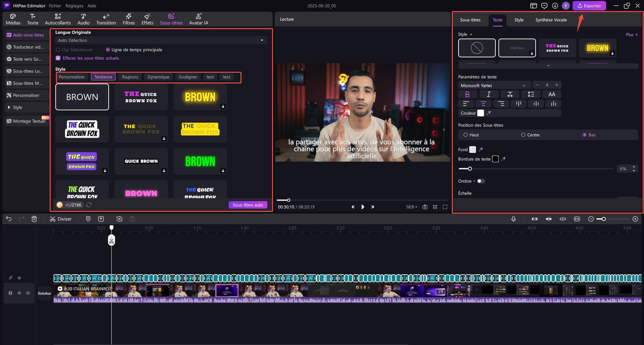Click the white Couleur swatch
The image size is (644, 345).
tap(481, 113)
